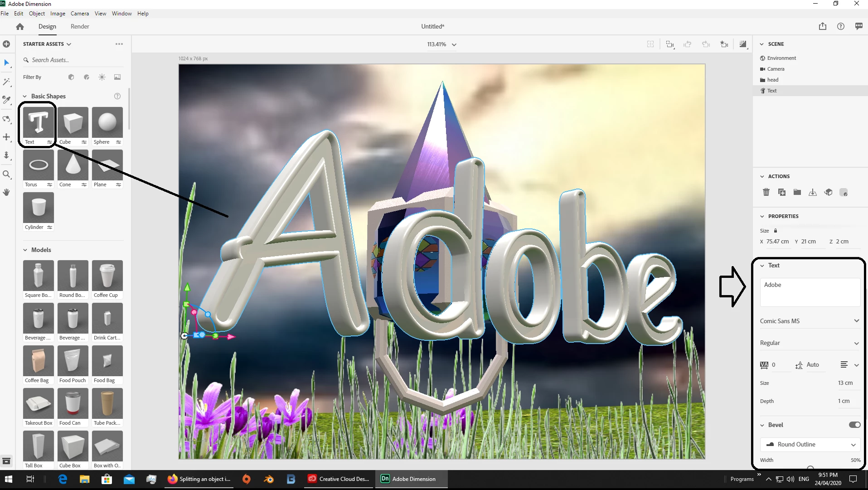Screen dimensions: 868x490
Task: Add the Sphere basic shape
Action: (x=107, y=122)
